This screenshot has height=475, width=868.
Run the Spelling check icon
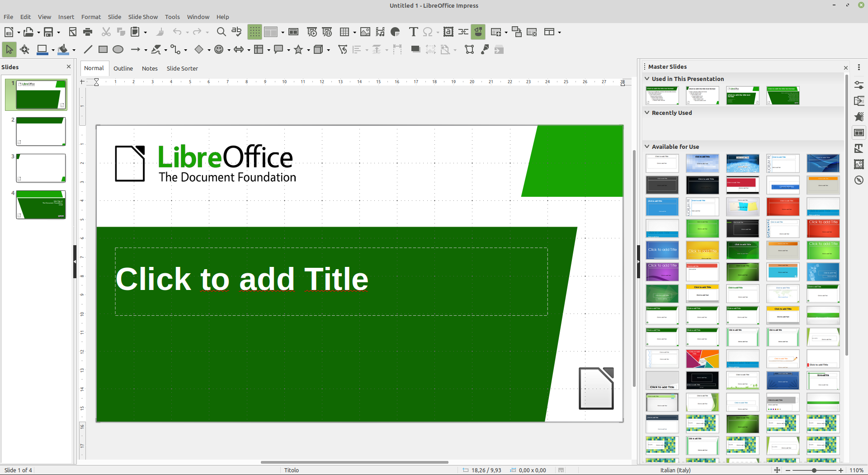[x=236, y=32]
